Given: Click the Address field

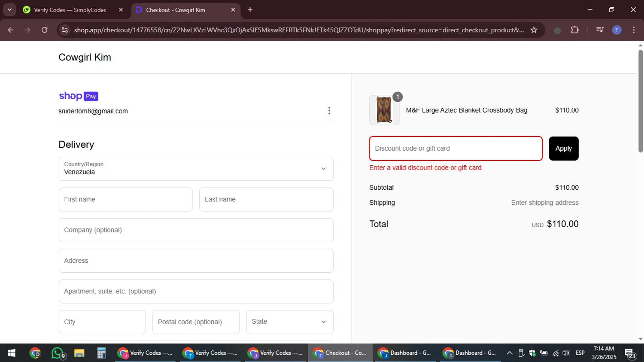Looking at the screenshot, I should [196, 261].
